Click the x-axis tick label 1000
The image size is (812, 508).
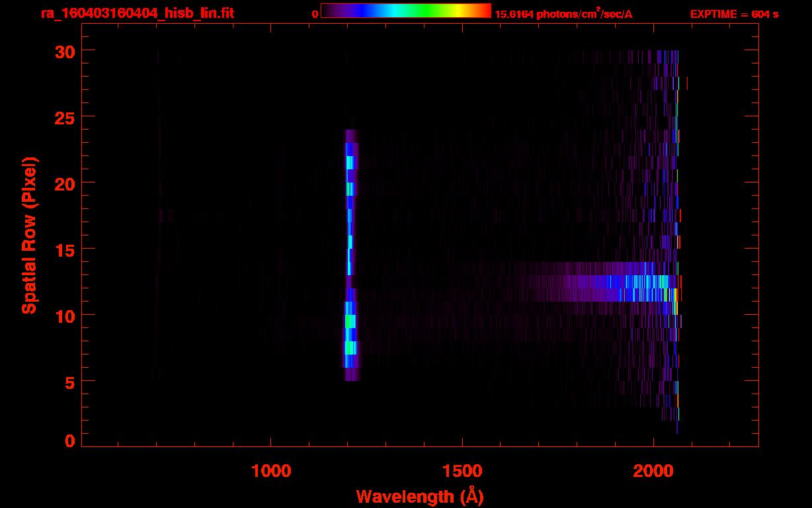tap(271, 471)
